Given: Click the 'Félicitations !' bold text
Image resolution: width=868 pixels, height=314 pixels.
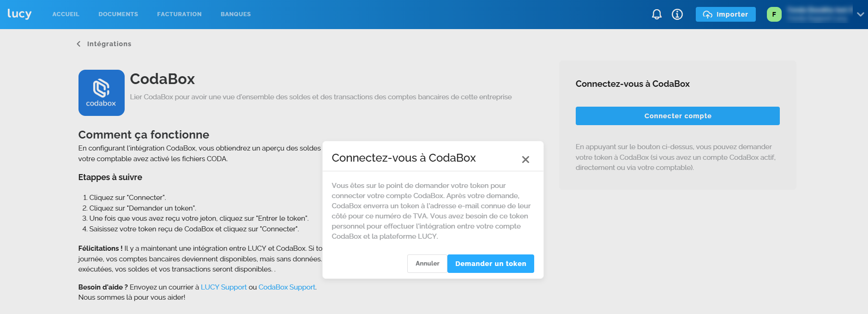Looking at the screenshot, I should point(101,248).
